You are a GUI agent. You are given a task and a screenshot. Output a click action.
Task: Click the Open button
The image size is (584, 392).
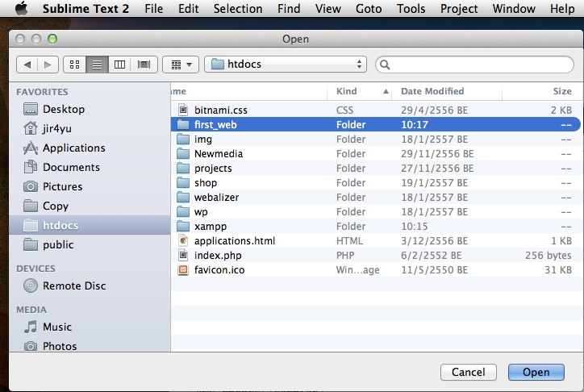click(x=536, y=373)
